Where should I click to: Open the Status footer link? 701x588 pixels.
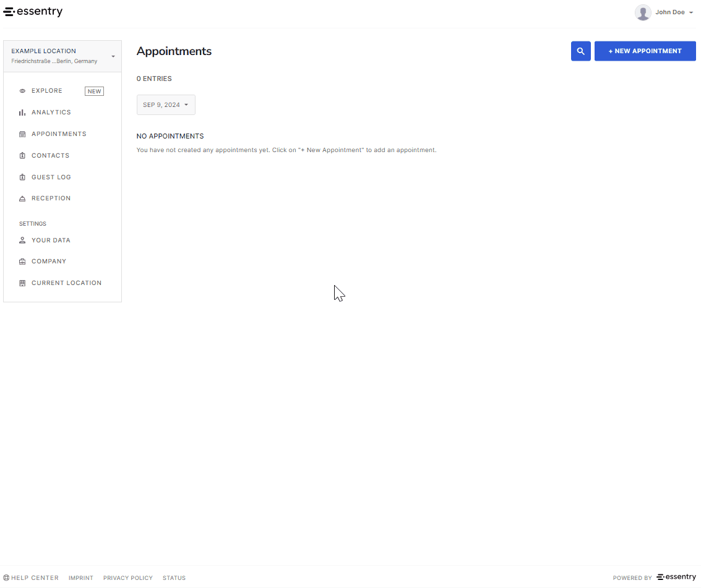coord(174,577)
